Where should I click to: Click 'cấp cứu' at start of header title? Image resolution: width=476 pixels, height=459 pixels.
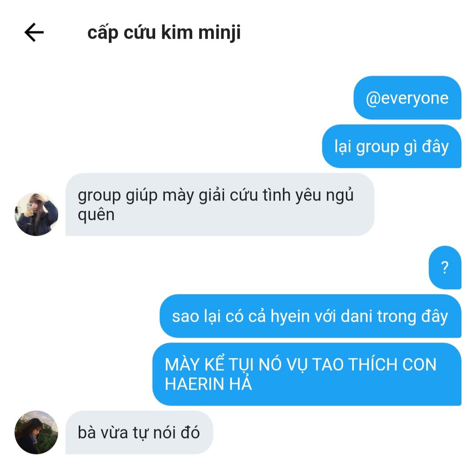point(122,33)
